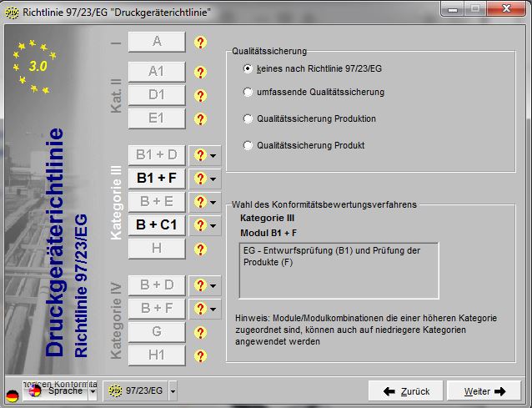
Task: Open help for module A1
Action: point(200,73)
